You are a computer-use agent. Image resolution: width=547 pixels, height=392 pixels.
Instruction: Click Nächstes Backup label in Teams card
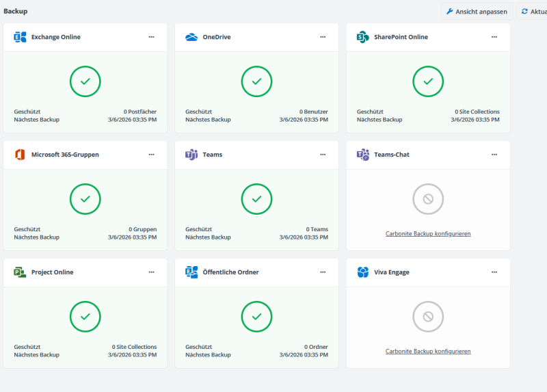coord(208,237)
